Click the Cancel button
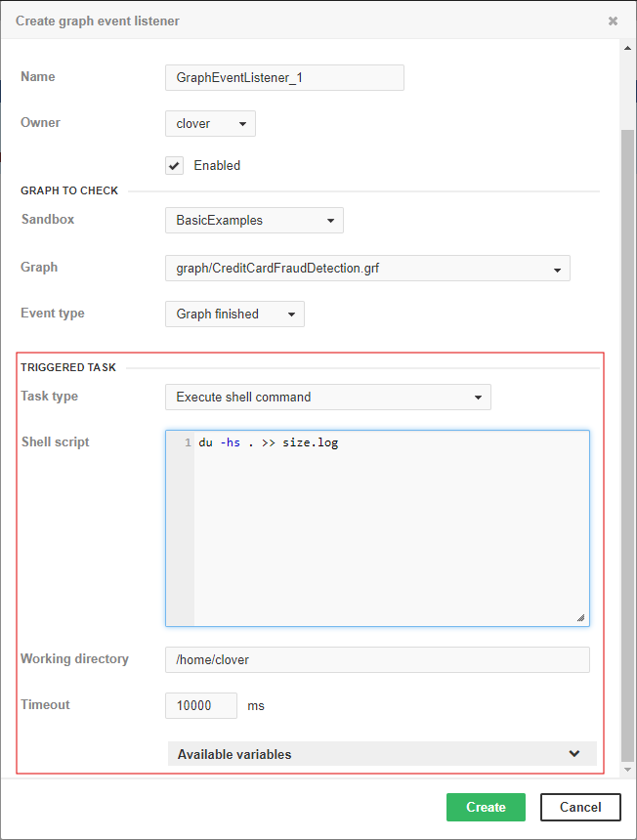Viewport: 637px width, 840px height. click(580, 807)
